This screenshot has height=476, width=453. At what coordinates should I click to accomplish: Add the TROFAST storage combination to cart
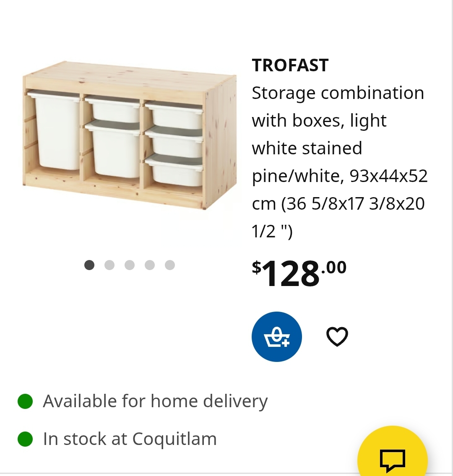[276, 337]
